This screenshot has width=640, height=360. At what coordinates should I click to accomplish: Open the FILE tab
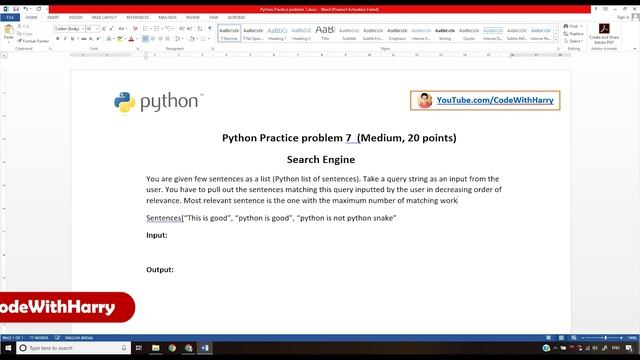(10, 18)
